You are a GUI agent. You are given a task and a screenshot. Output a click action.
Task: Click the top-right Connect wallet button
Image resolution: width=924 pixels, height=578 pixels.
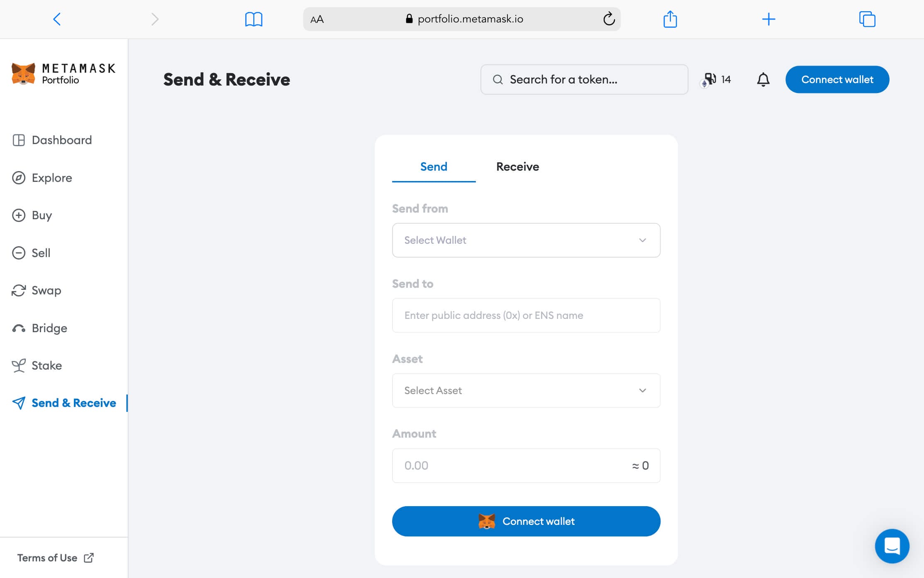(x=837, y=79)
